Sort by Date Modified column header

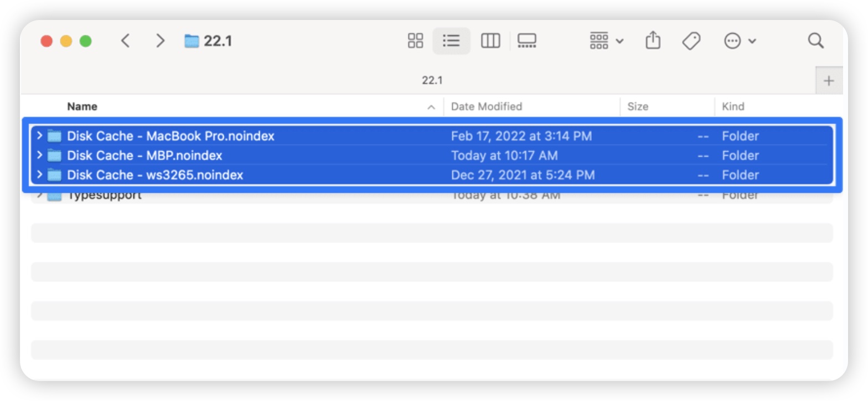point(487,106)
